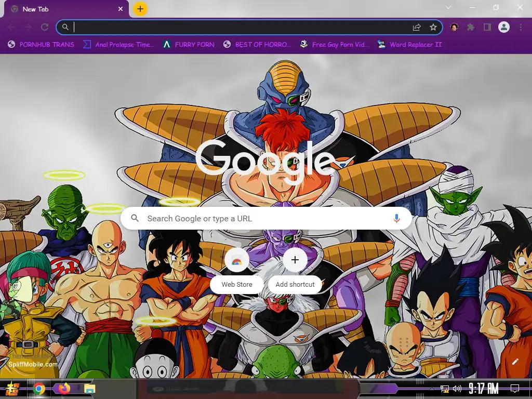This screenshot has width=532, height=399.
Task: Click the extension avatar icon beside the star
Action: pyautogui.click(x=454, y=27)
